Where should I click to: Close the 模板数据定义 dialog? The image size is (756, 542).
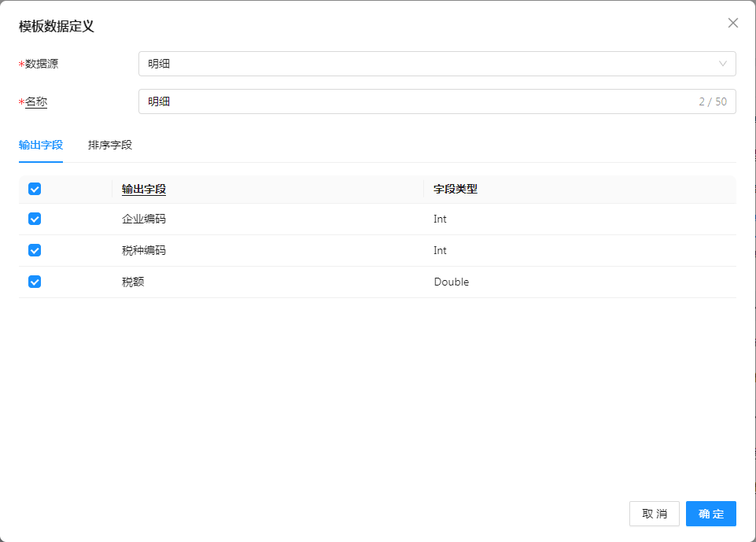tap(733, 23)
